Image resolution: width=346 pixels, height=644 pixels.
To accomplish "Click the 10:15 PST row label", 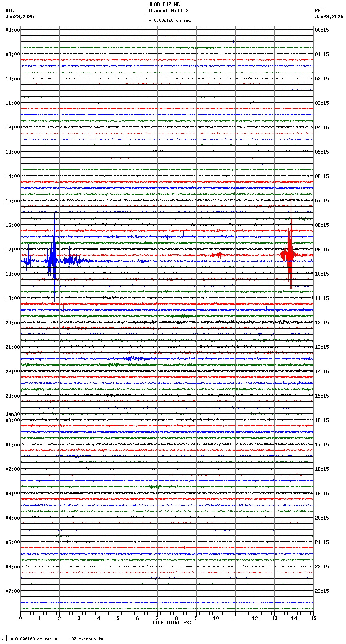I will [322, 274].
